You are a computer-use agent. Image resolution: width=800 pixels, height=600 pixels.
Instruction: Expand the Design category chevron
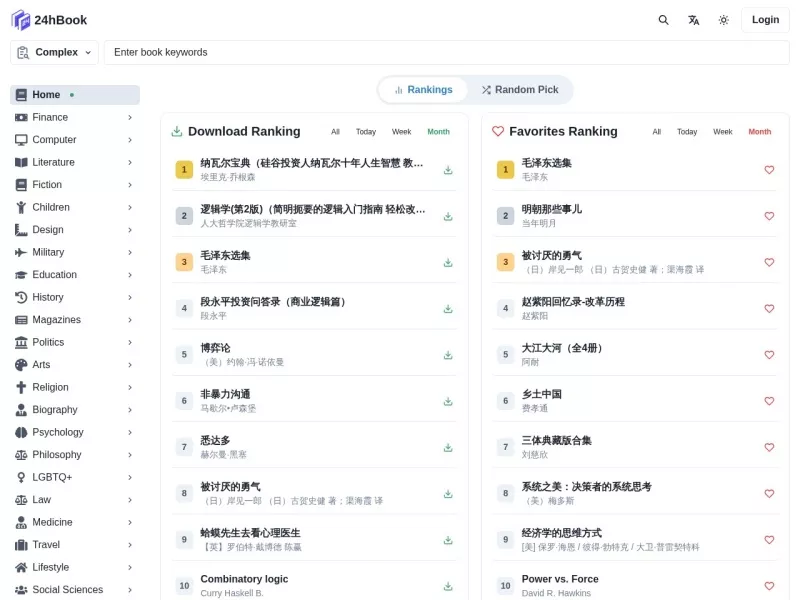(130, 230)
